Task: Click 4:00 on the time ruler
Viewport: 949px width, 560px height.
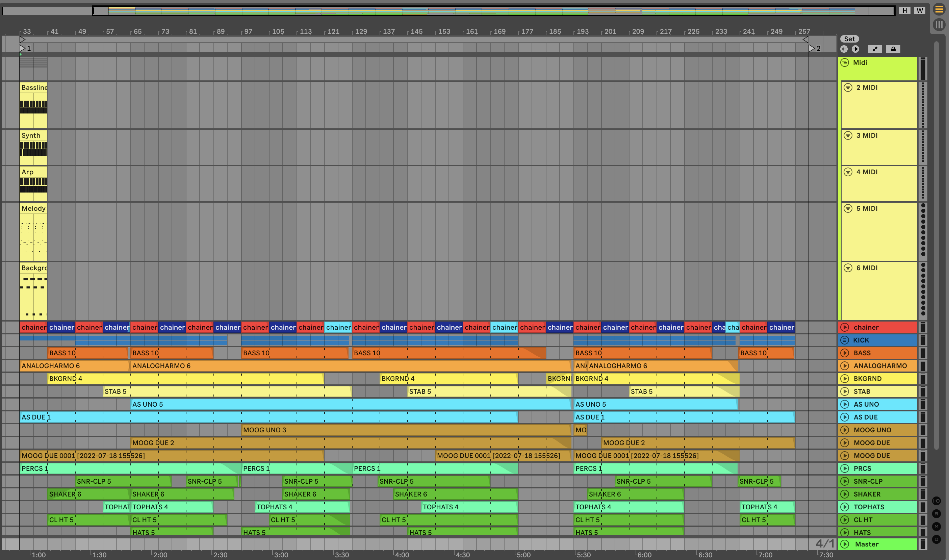Action: 401,555
